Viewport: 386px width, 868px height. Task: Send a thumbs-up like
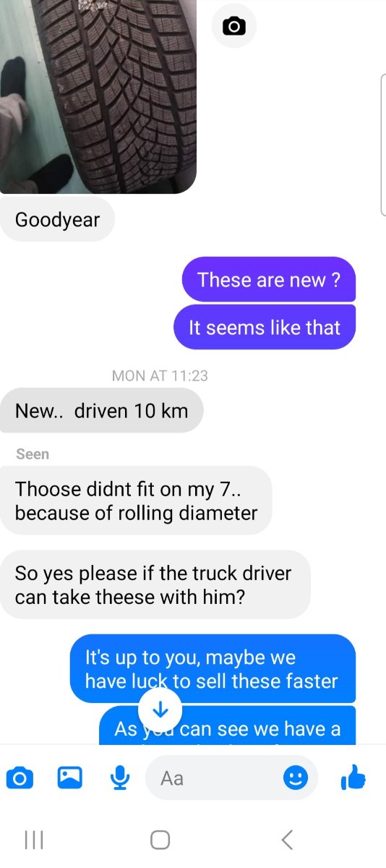(353, 778)
